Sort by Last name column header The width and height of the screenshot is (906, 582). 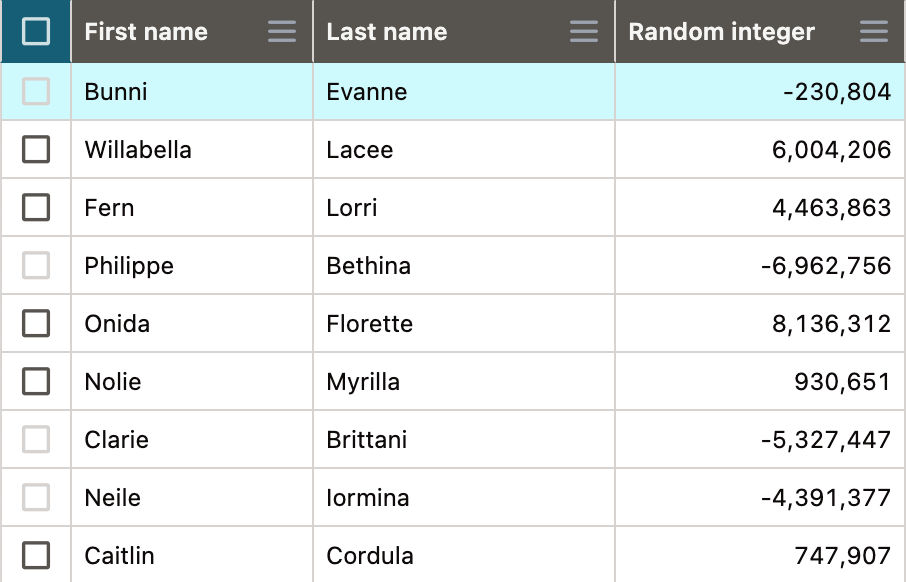coord(387,32)
